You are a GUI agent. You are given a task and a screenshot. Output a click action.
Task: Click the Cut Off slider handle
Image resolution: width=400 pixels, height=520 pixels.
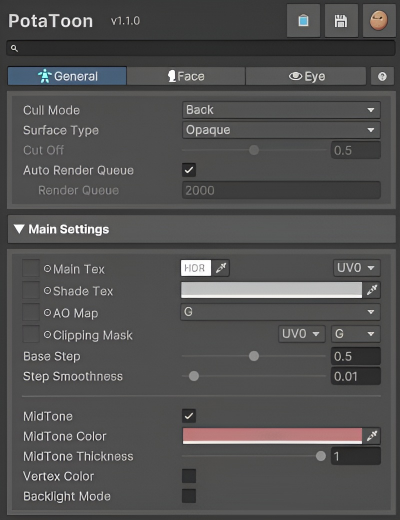click(x=254, y=150)
